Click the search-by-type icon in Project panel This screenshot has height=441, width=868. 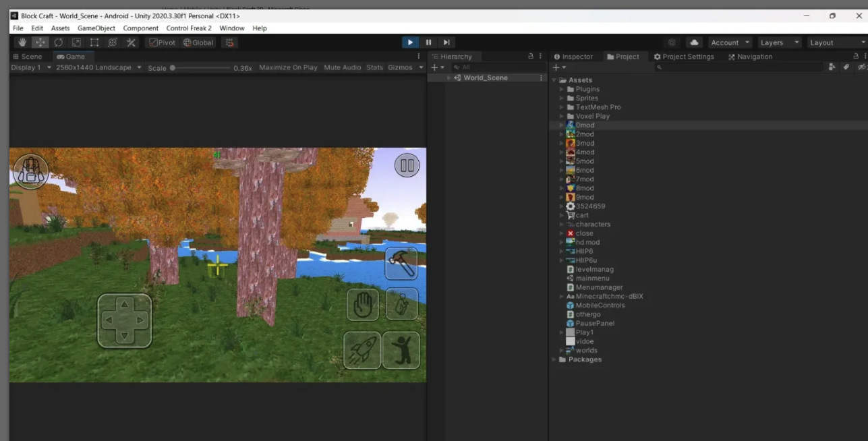[832, 67]
